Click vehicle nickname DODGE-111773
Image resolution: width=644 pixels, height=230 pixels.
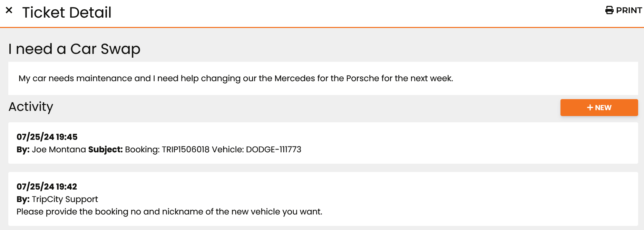click(x=274, y=150)
